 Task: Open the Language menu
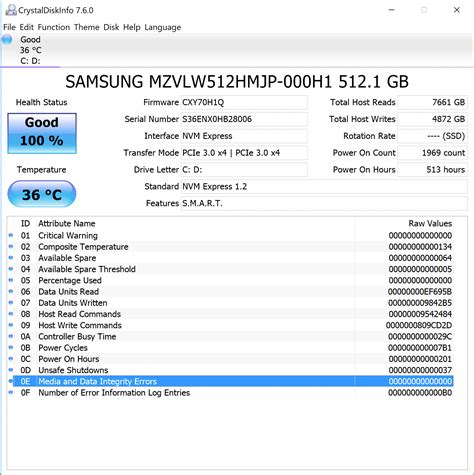tap(163, 27)
